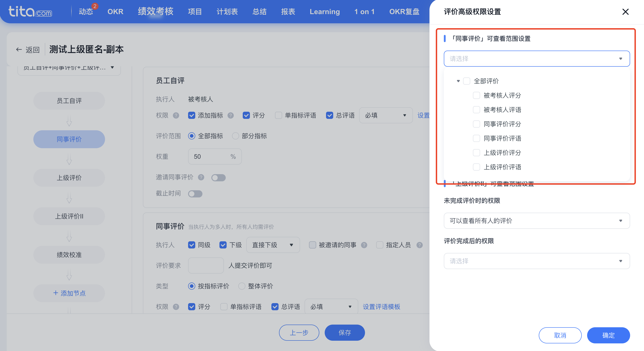
Task: Select the 整体评价 radio button
Action: tap(241, 286)
